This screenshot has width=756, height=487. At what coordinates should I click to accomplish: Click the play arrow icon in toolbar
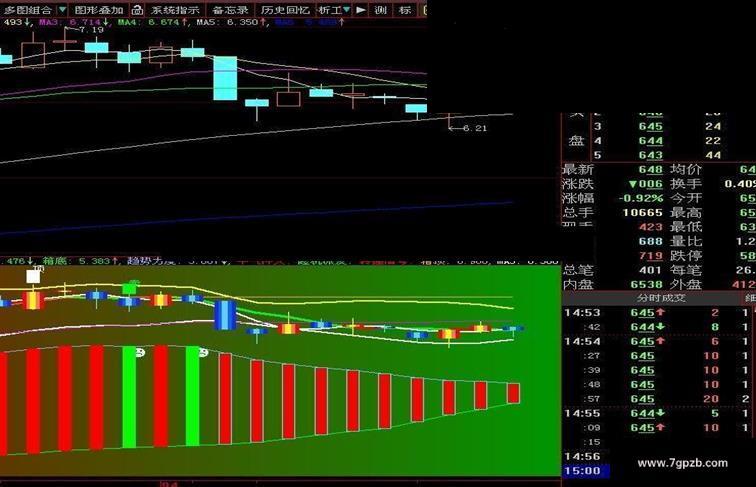[x=361, y=10]
